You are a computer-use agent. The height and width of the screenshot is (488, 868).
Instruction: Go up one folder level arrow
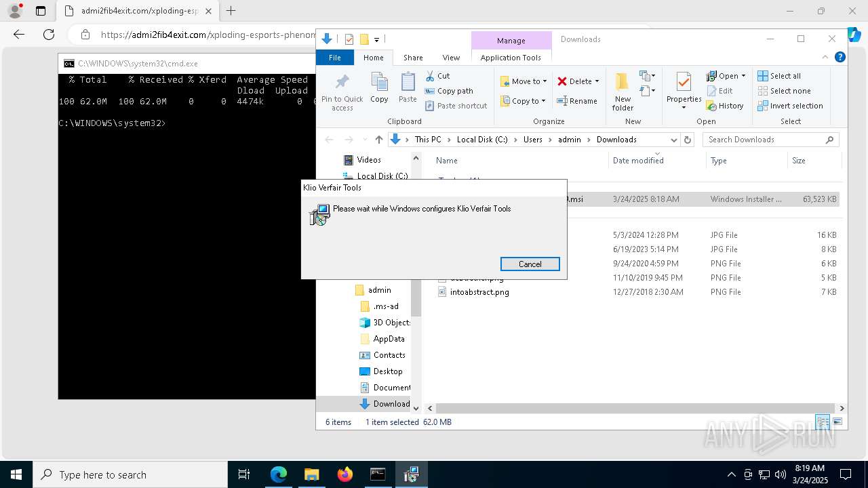378,140
